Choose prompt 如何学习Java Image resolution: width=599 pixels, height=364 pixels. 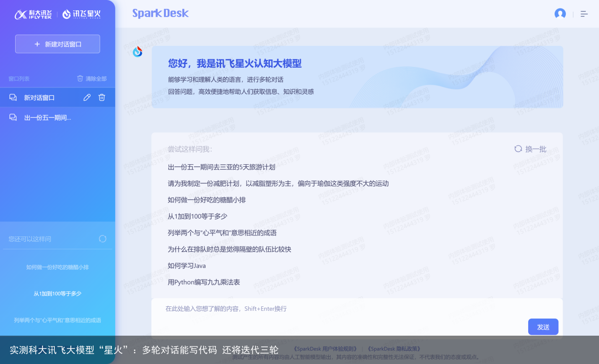187,266
